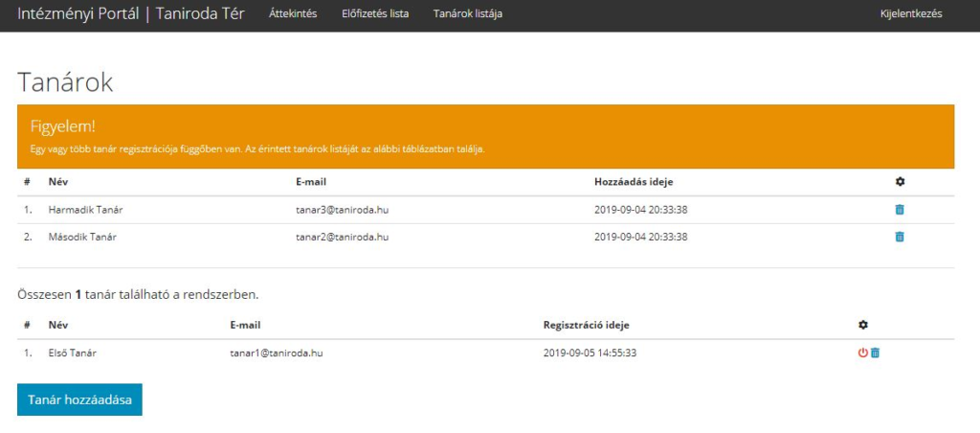Click the tanar2@taniroda.hu email cell
The height and width of the screenshot is (433, 980).
coord(342,237)
